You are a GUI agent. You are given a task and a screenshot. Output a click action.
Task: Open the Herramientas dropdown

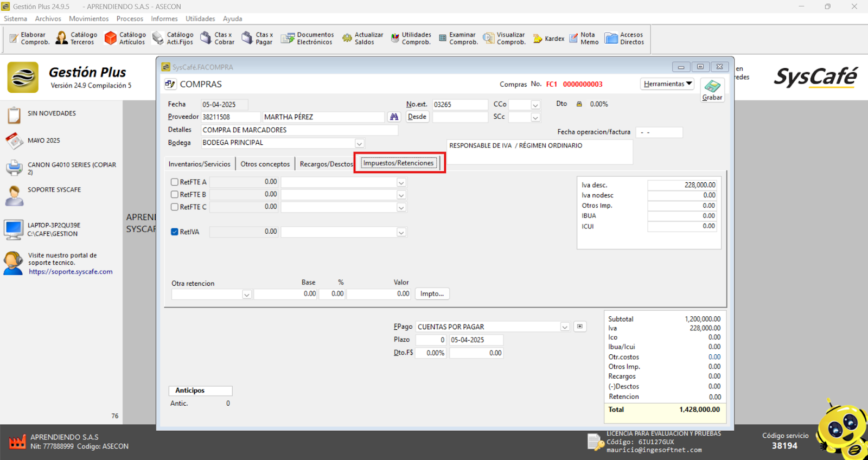[667, 84]
